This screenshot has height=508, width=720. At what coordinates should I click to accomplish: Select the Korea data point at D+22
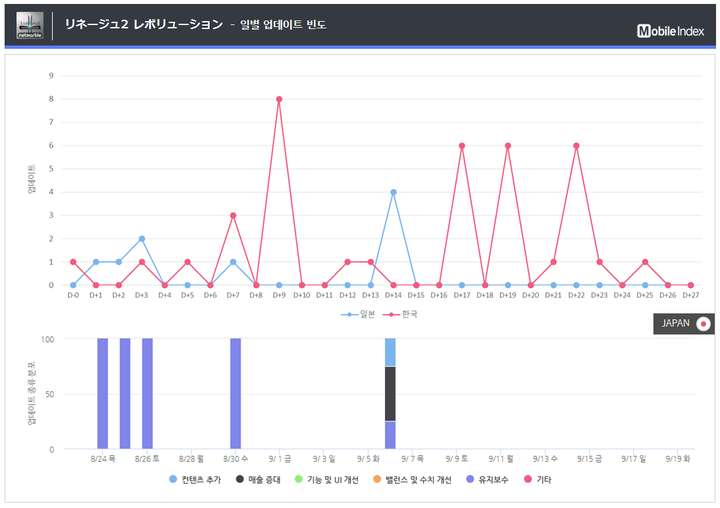click(576, 146)
